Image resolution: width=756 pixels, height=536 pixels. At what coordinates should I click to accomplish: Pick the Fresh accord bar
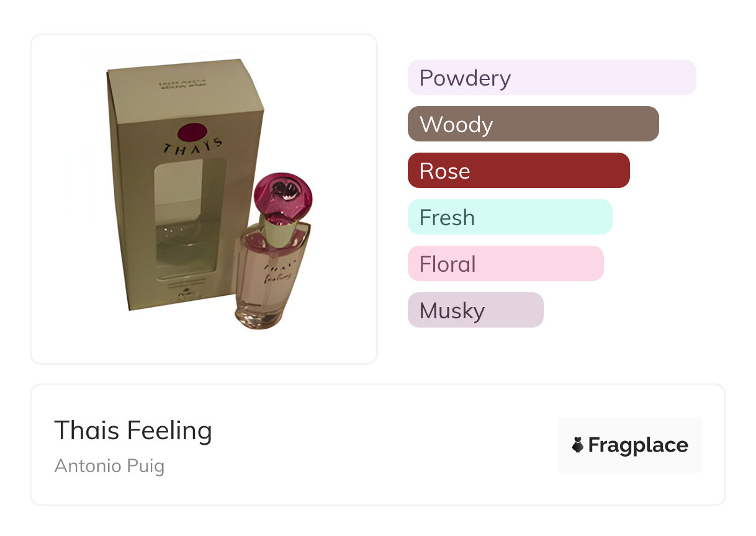click(510, 217)
